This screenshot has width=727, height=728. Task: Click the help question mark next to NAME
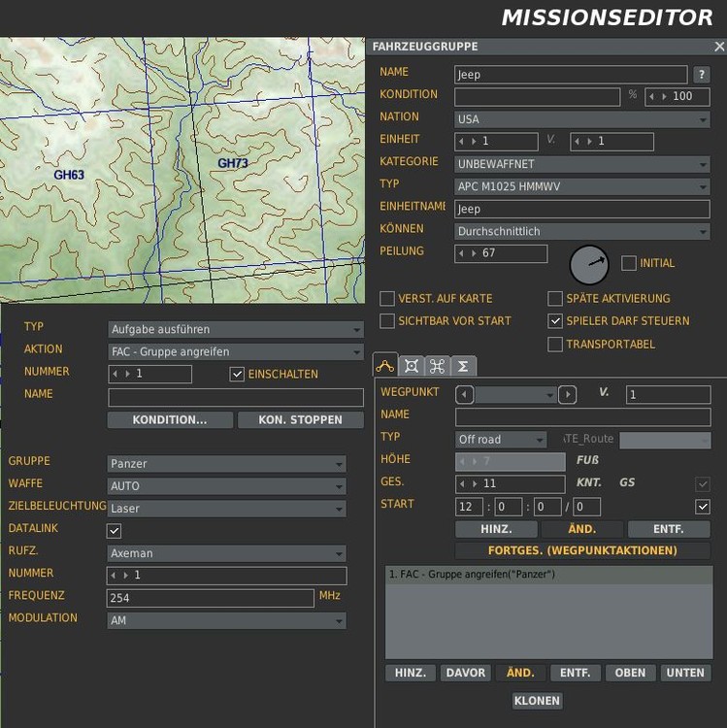pyautogui.click(x=703, y=75)
